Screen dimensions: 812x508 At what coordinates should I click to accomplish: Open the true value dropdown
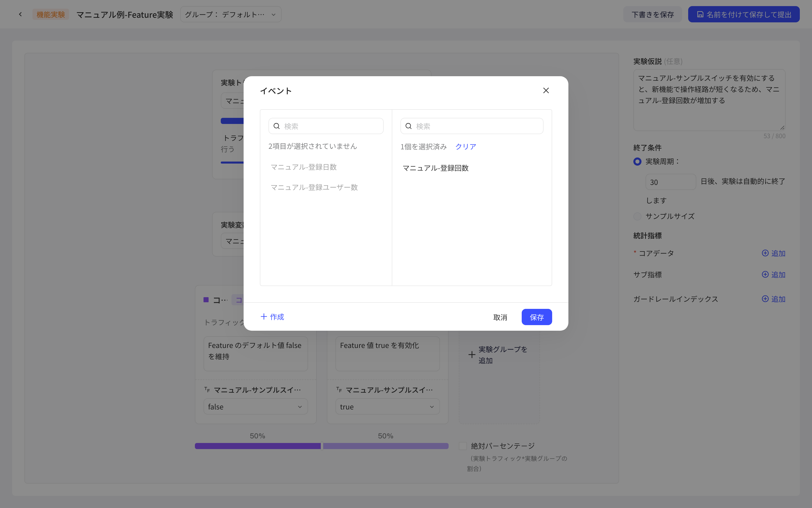[387, 407]
